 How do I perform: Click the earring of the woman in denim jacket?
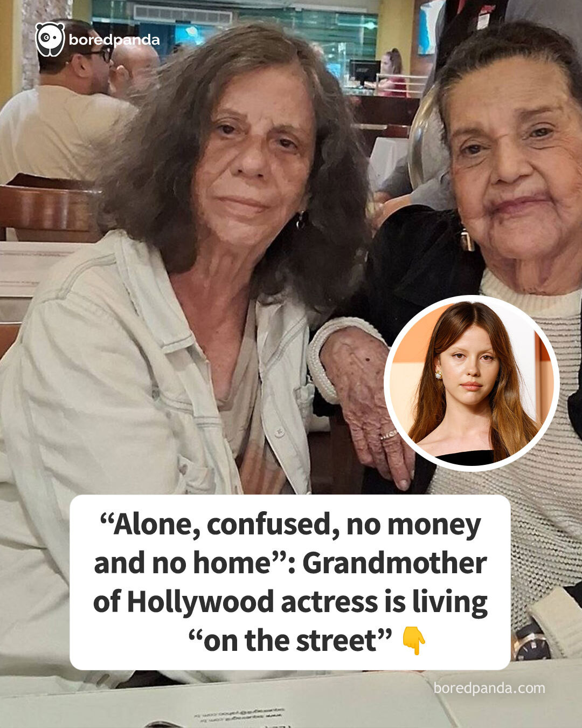301,219
